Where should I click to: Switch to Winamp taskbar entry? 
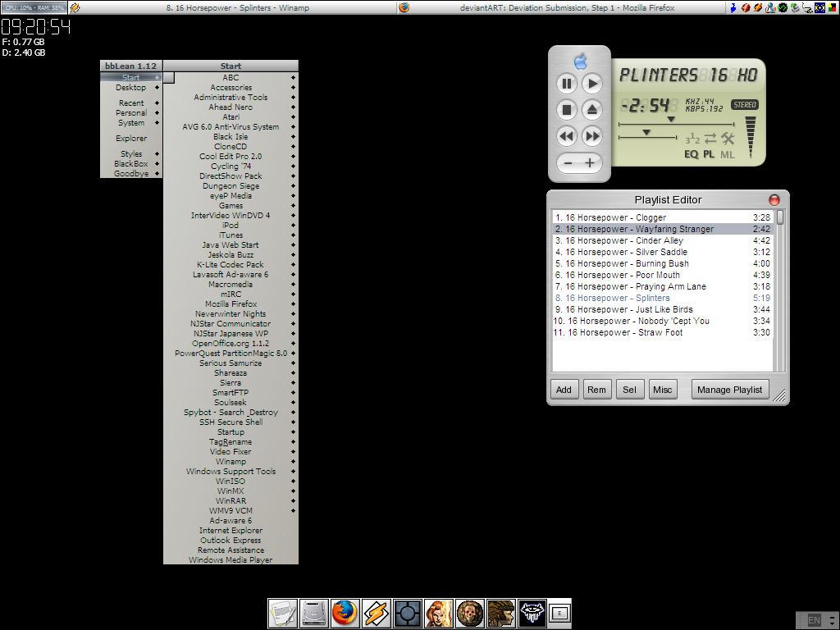[232, 7]
